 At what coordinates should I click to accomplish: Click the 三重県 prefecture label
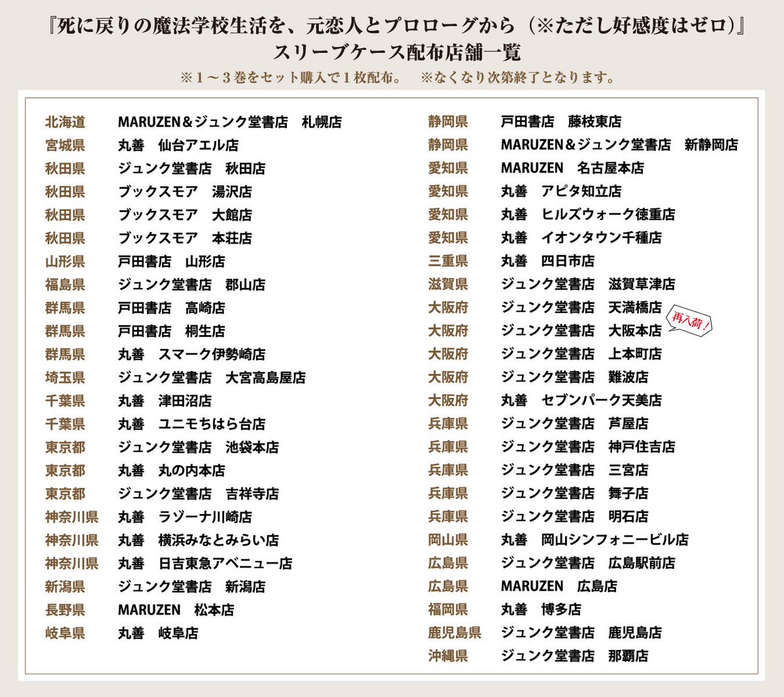(448, 261)
